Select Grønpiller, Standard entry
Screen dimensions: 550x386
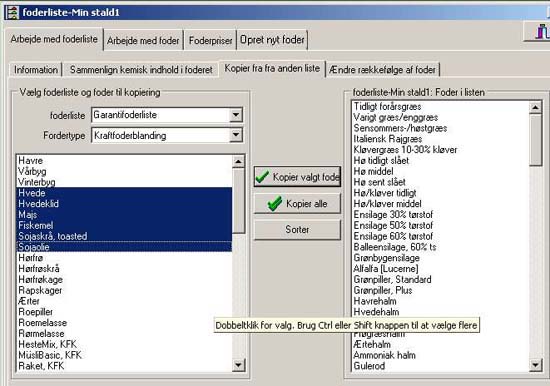[441, 280]
